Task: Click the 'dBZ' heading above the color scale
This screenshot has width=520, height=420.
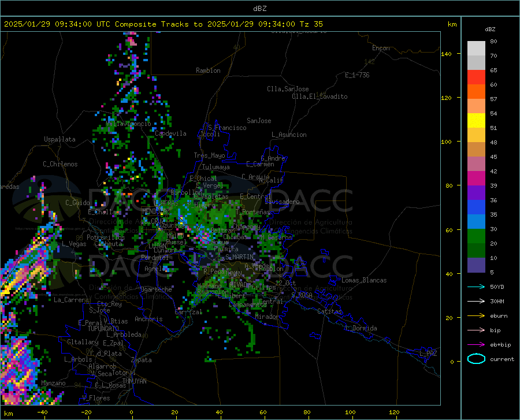Action: (490, 29)
